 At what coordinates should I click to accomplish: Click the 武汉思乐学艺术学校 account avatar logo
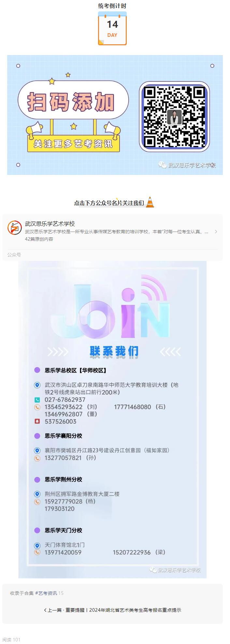tap(15, 227)
